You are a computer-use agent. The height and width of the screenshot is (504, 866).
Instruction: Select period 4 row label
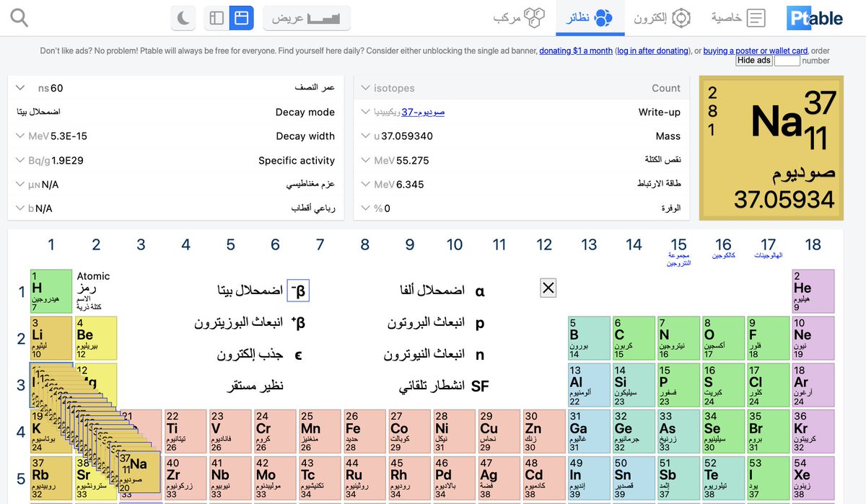click(x=21, y=432)
